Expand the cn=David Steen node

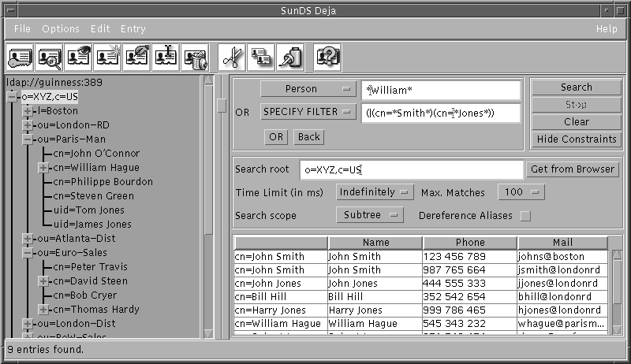coord(43,281)
